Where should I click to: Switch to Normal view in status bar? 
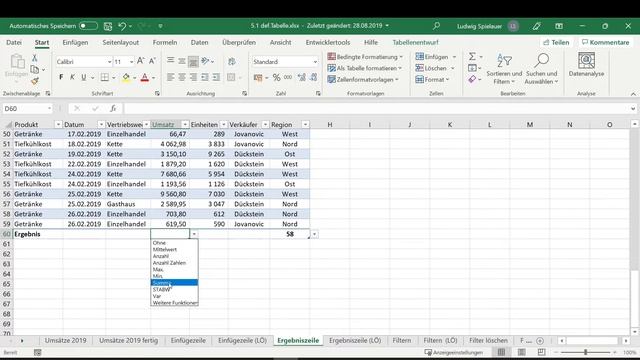click(x=501, y=352)
